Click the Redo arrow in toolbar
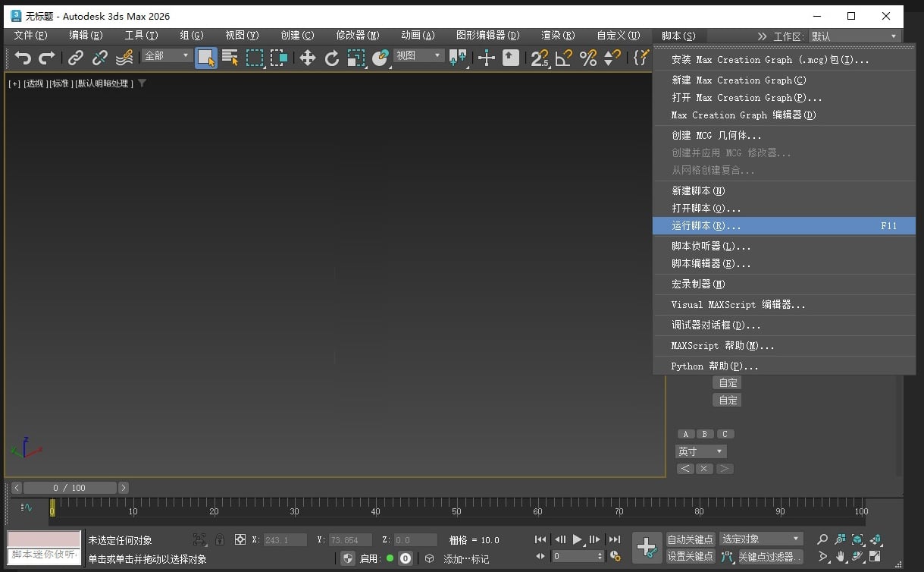Image resolution: width=924 pixels, height=572 pixels. 47,58
